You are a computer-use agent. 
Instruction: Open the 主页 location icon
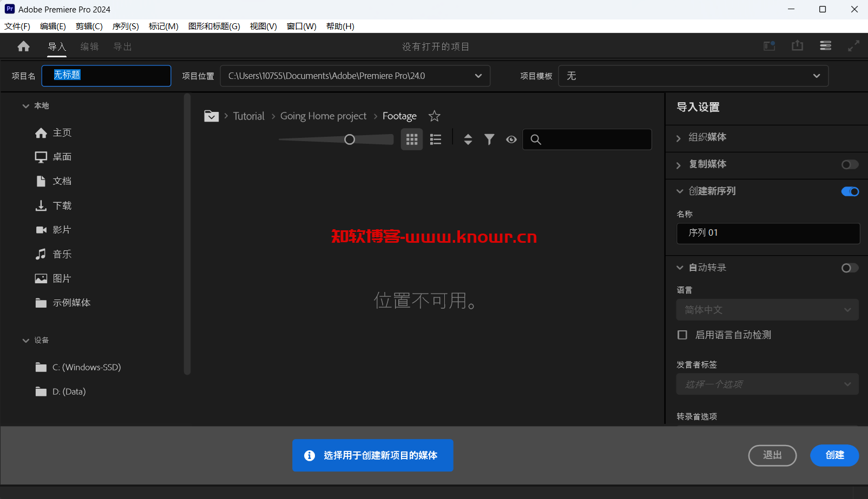pos(41,133)
